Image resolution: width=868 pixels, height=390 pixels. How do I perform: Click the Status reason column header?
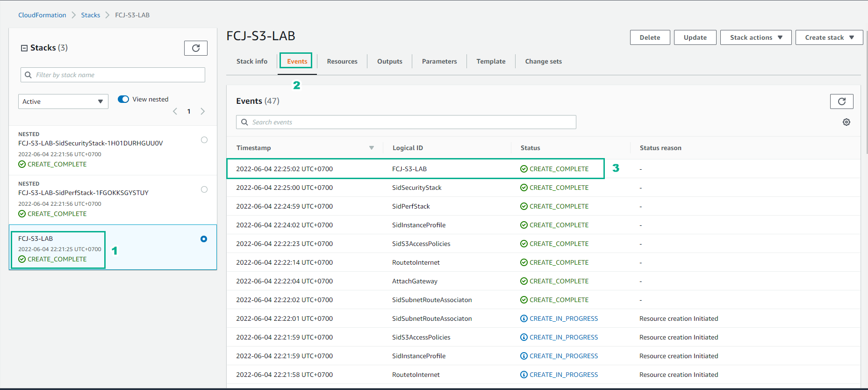pos(660,148)
